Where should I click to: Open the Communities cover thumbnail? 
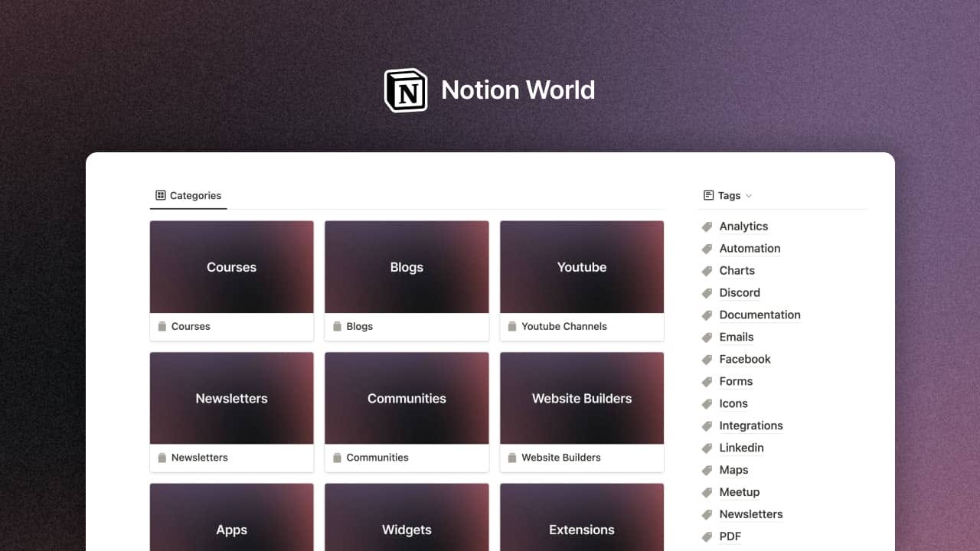click(407, 398)
